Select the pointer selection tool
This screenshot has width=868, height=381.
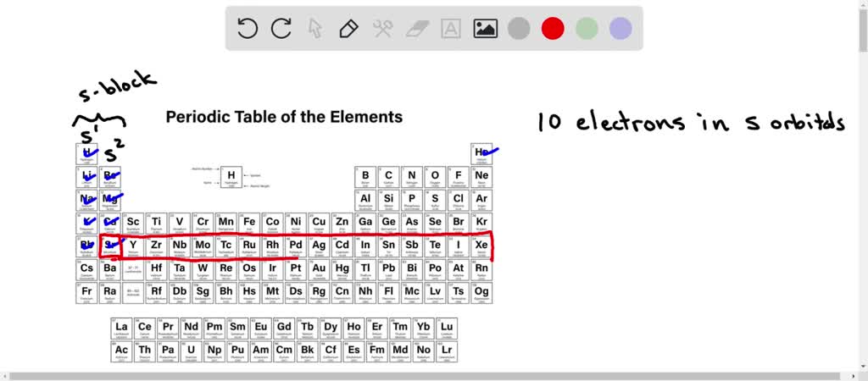click(315, 29)
